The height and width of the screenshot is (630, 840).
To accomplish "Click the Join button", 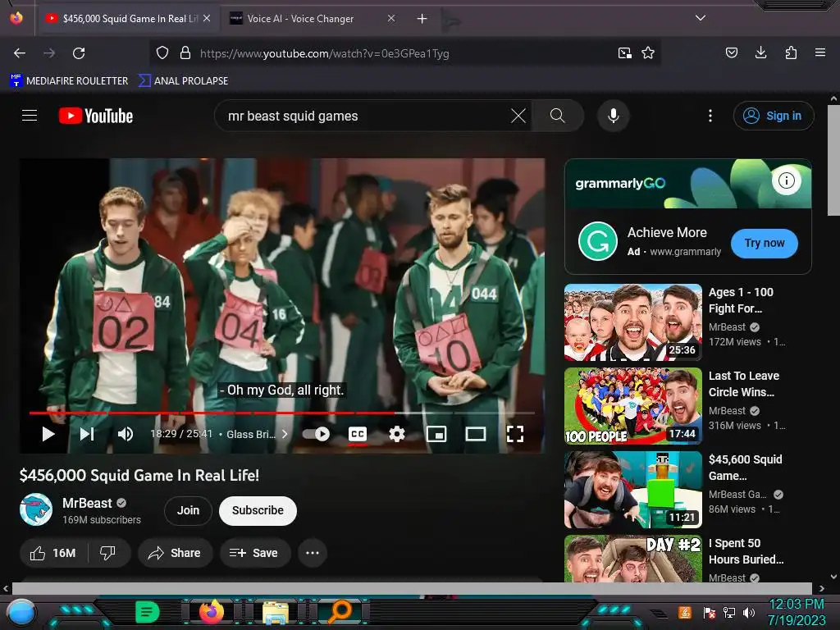I will click(x=188, y=510).
